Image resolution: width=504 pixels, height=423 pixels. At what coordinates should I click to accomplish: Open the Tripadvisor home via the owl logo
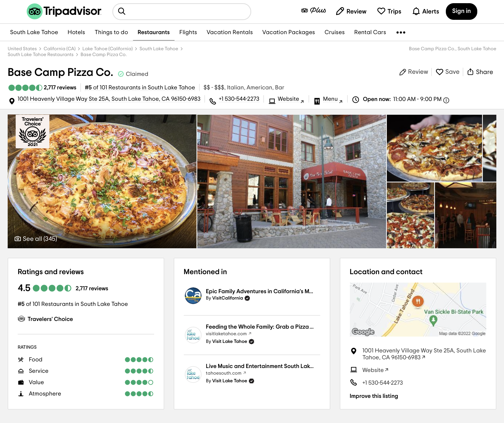tap(35, 11)
